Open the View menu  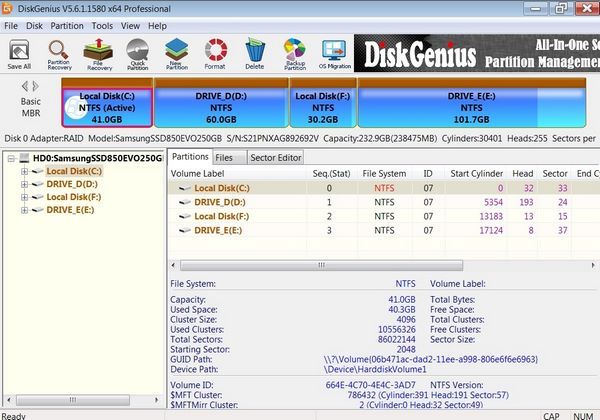[130, 26]
